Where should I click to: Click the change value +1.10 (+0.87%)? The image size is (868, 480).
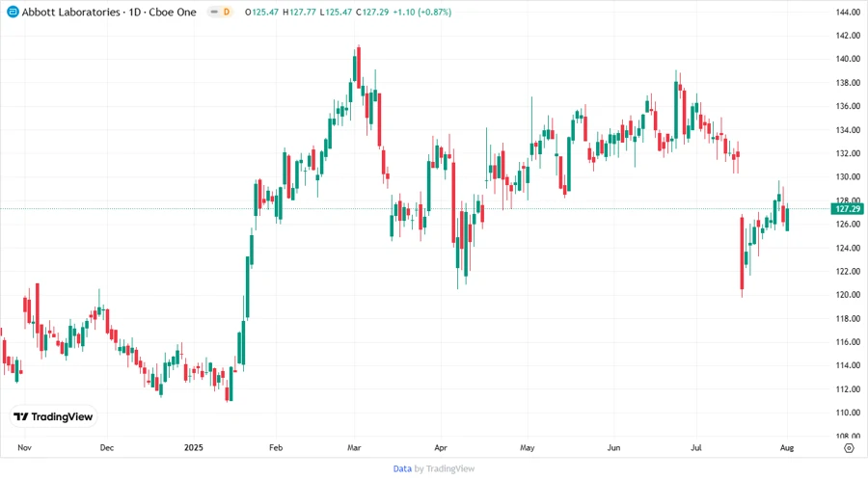pyautogui.click(x=421, y=12)
